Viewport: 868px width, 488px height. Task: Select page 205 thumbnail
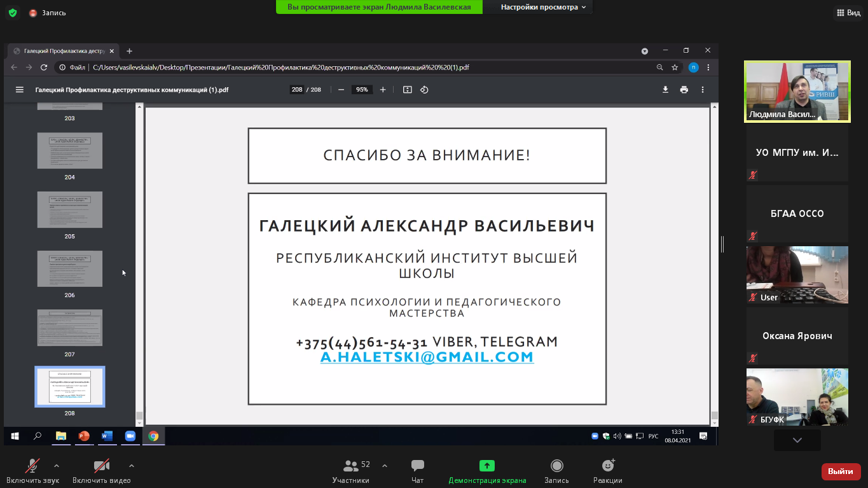click(x=69, y=210)
